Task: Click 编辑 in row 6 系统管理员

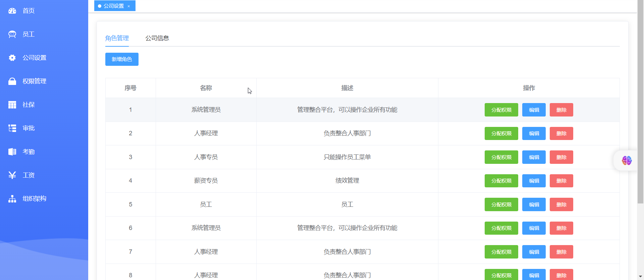Action: [x=534, y=228]
